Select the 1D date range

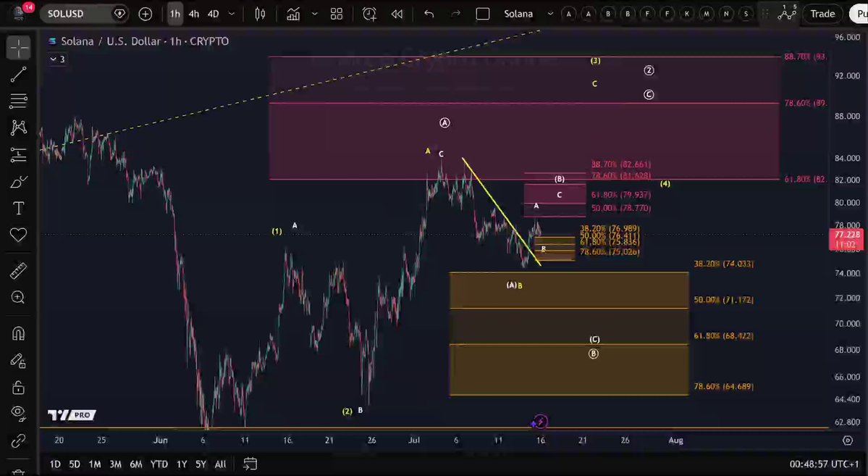[55, 464]
